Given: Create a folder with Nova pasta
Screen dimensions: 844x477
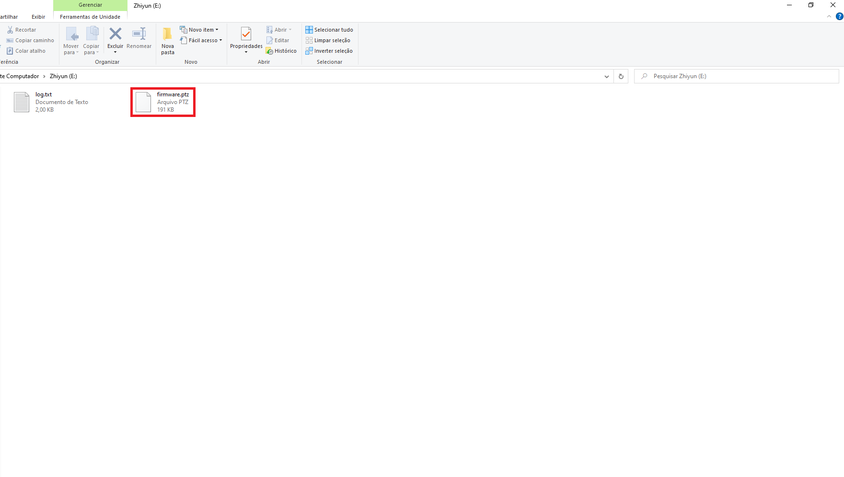Looking at the screenshot, I should [167, 41].
